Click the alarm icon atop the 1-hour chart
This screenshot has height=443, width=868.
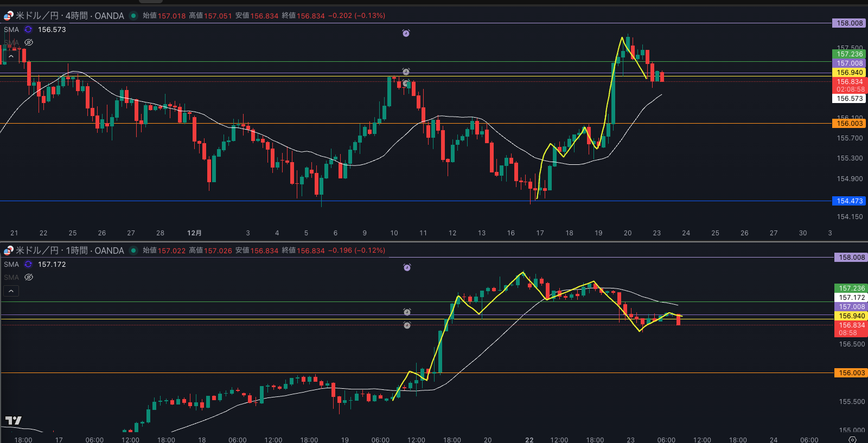pyautogui.click(x=407, y=267)
